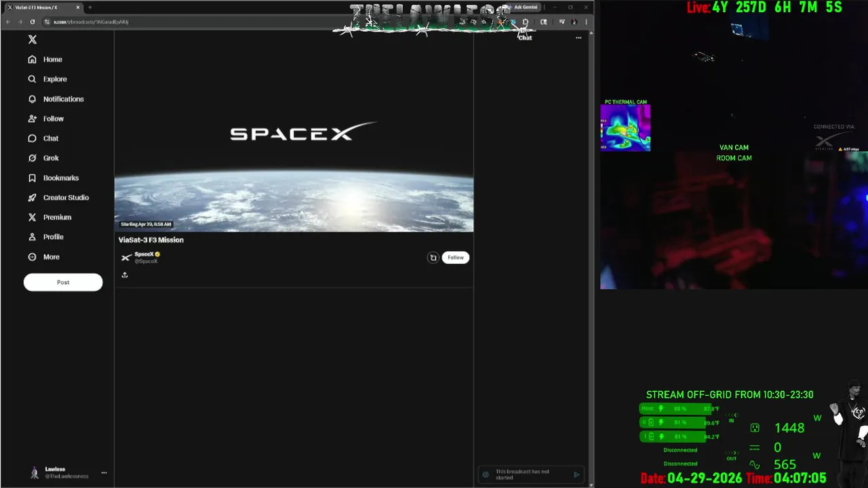This screenshot has width=868, height=488.
Task: Click the emoji icon in chat input
Action: click(x=486, y=474)
